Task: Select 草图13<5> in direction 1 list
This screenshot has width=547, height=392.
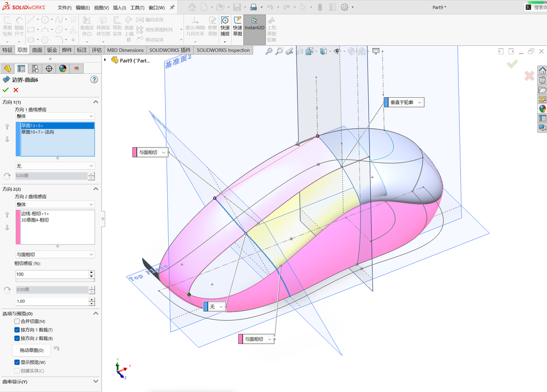Action: click(58, 126)
